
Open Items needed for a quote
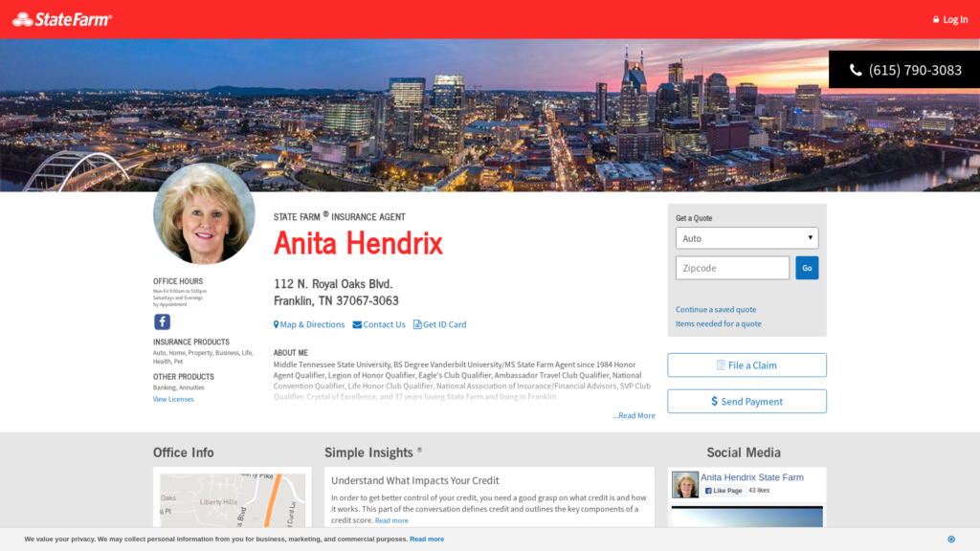pos(719,324)
